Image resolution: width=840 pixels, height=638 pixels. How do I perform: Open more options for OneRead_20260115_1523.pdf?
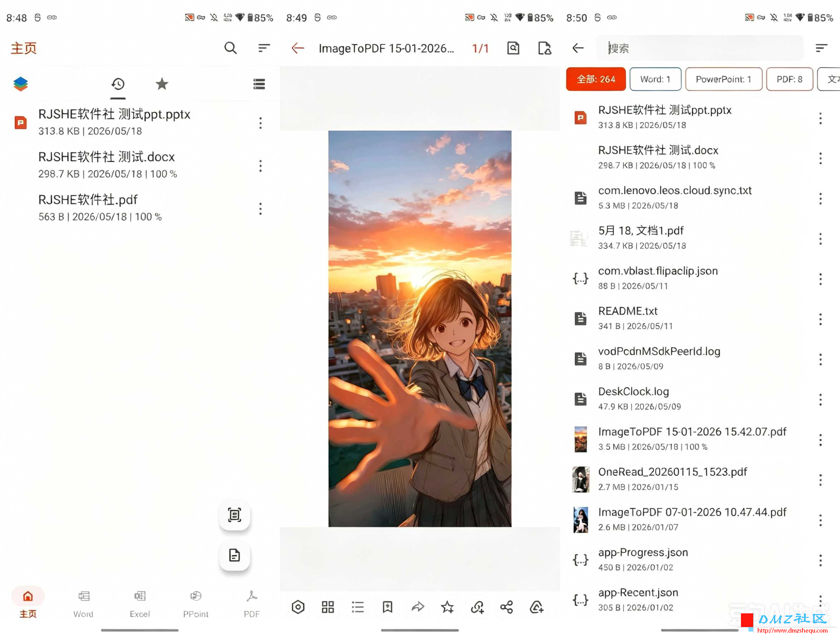coord(821,480)
